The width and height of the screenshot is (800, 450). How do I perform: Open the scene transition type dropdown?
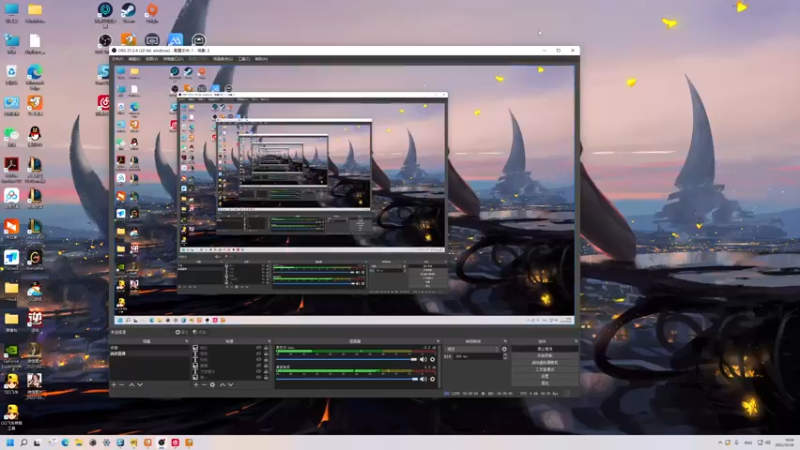(472, 349)
